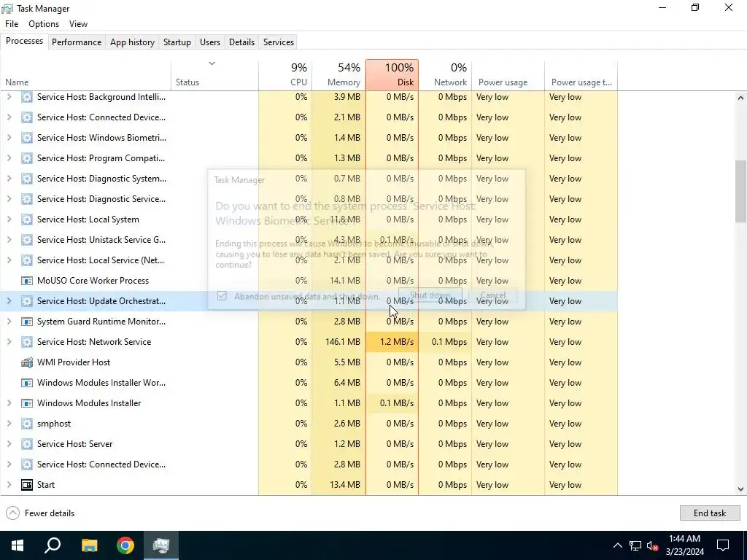Click the Service Host: Diagnostic Service... gear icon

click(27, 199)
